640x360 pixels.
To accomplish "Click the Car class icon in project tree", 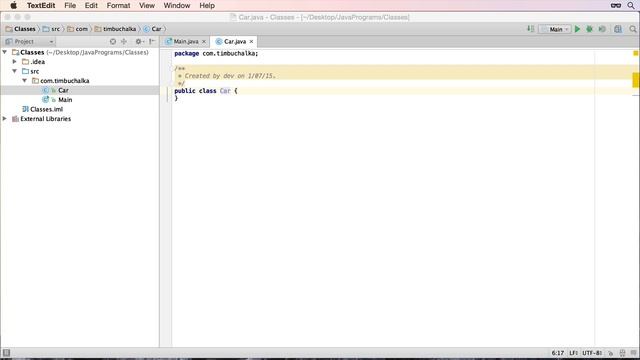I will click(45, 90).
